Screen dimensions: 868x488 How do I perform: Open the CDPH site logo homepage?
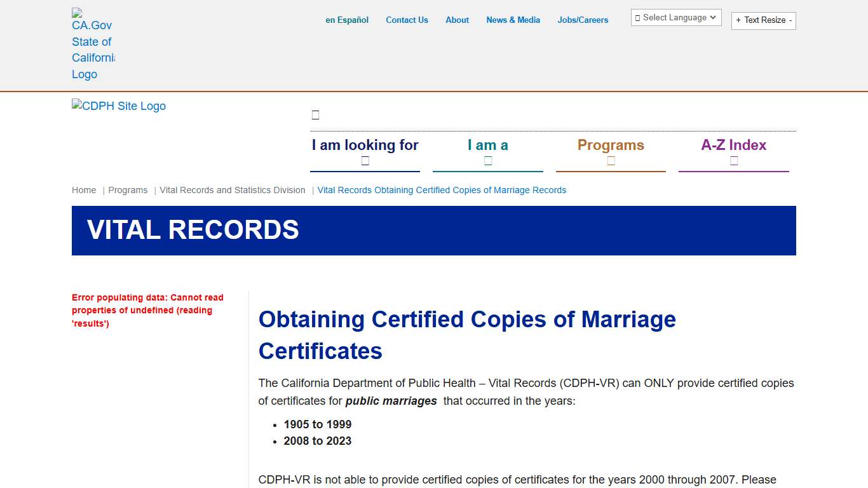click(x=118, y=105)
